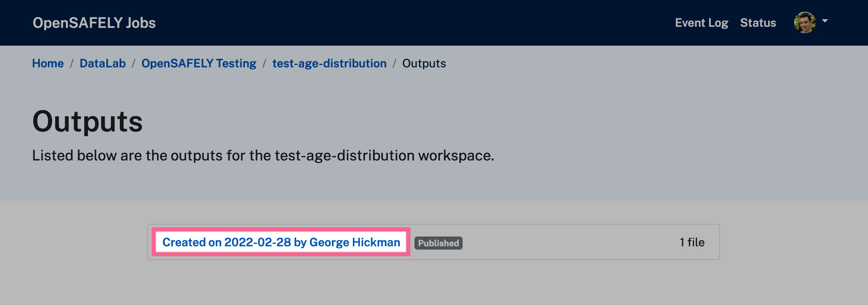Click the OpenSAFELY Jobs logo
The image size is (868, 305).
click(94, 23)
